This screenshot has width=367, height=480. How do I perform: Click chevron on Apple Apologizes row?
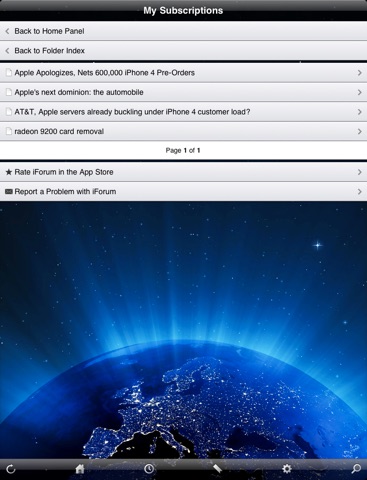359,73
